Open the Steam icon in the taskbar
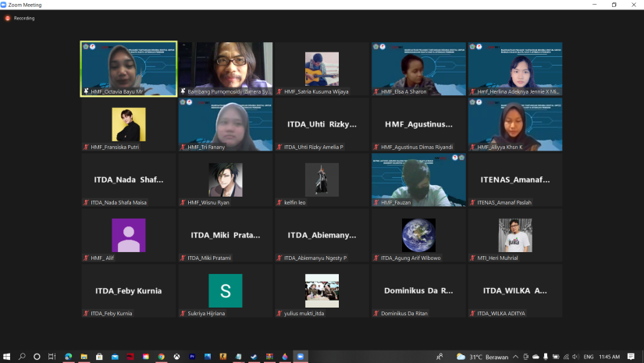The width and height of the screenshot is (644, 363). [x=254, y=356]
